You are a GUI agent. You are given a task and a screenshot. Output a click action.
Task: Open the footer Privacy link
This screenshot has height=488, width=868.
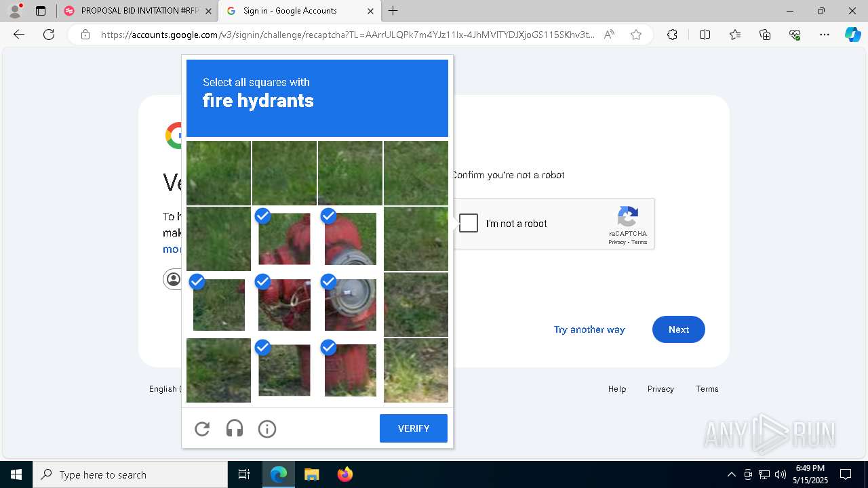coord(660,389)
